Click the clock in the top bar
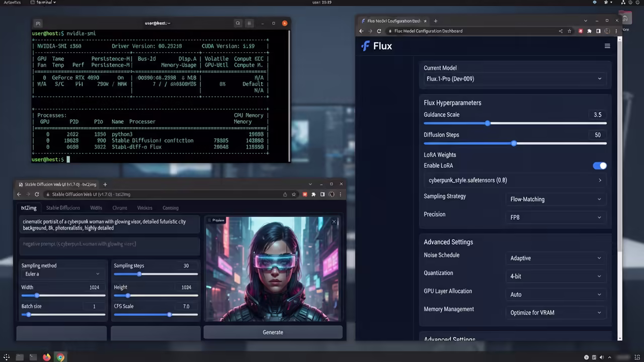644x362 pixels. 322,3
